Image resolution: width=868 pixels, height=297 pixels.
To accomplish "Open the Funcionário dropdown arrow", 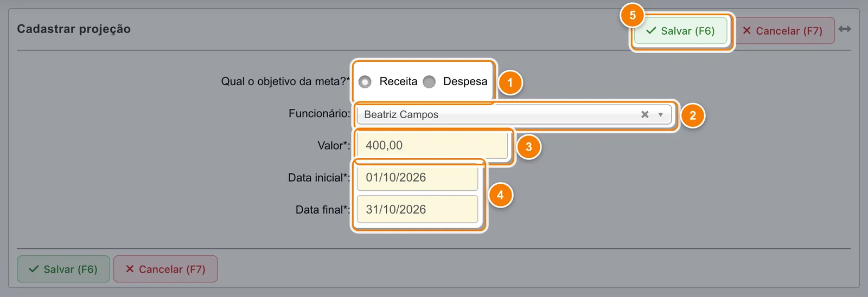I will [x=660, y=114].
